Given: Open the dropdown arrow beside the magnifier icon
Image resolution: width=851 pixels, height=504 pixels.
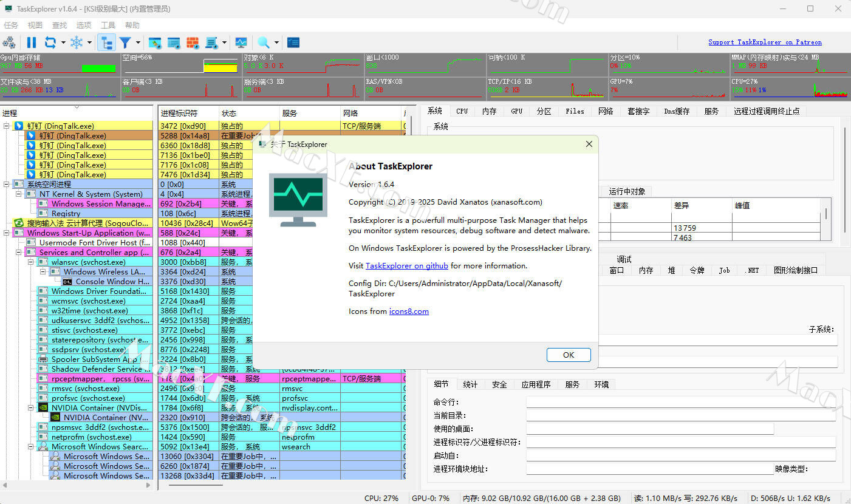Looking at the screenshot, I should point(276,43).
